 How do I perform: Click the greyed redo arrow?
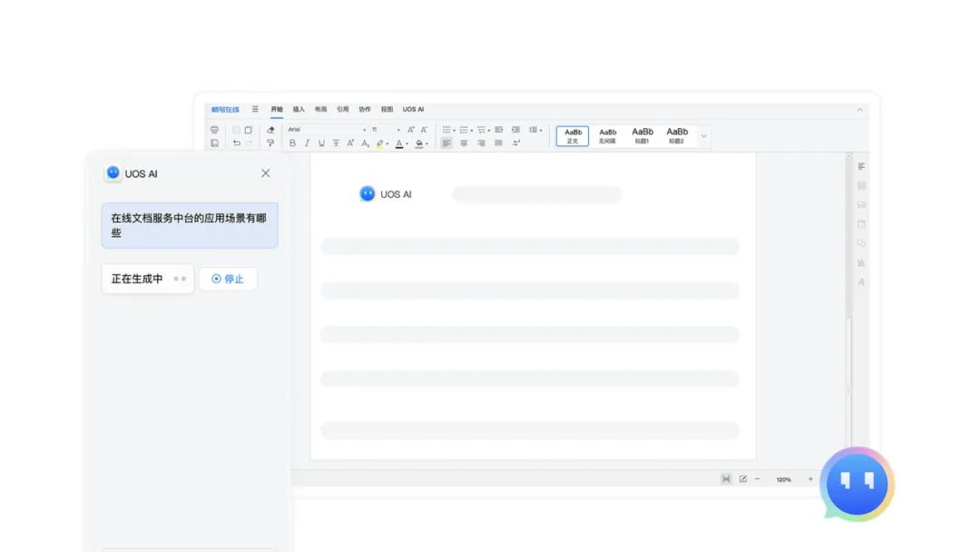tap(249, 143)
